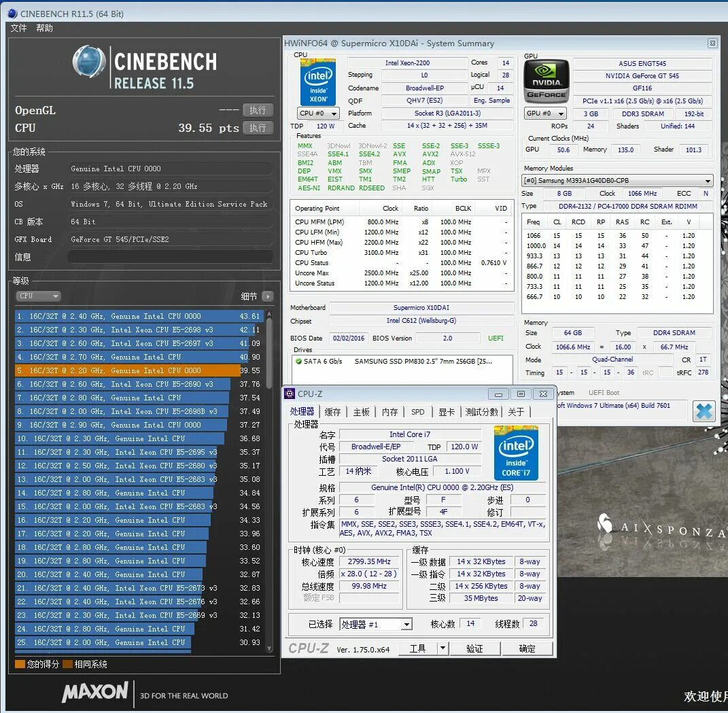Viewport: 728px width, 713px height.
Task: Select the highlighted rank 5 Genuine Intel row
Action: click(x=139, y=370)
